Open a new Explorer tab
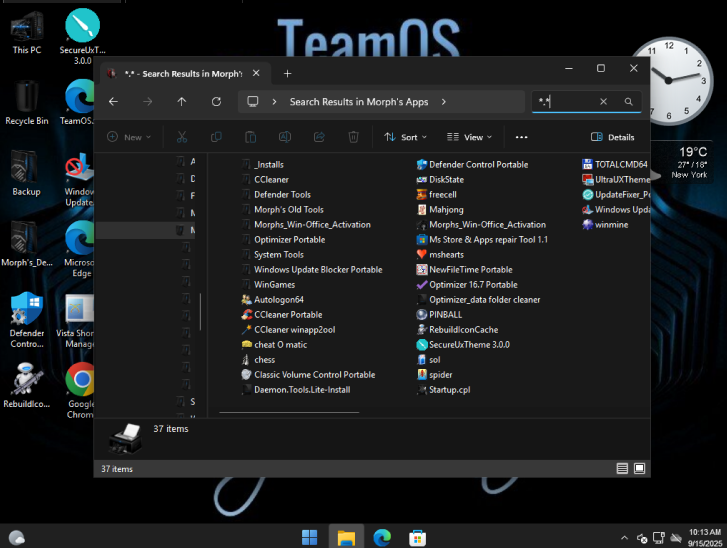Viewport: 727px width, 548px height. tap(287, 74)
